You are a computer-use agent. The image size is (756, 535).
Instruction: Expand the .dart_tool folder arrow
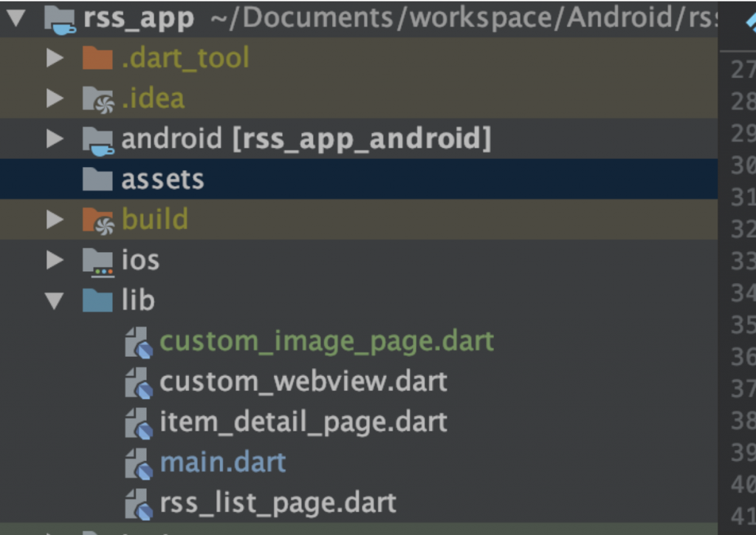coord(55,58)
